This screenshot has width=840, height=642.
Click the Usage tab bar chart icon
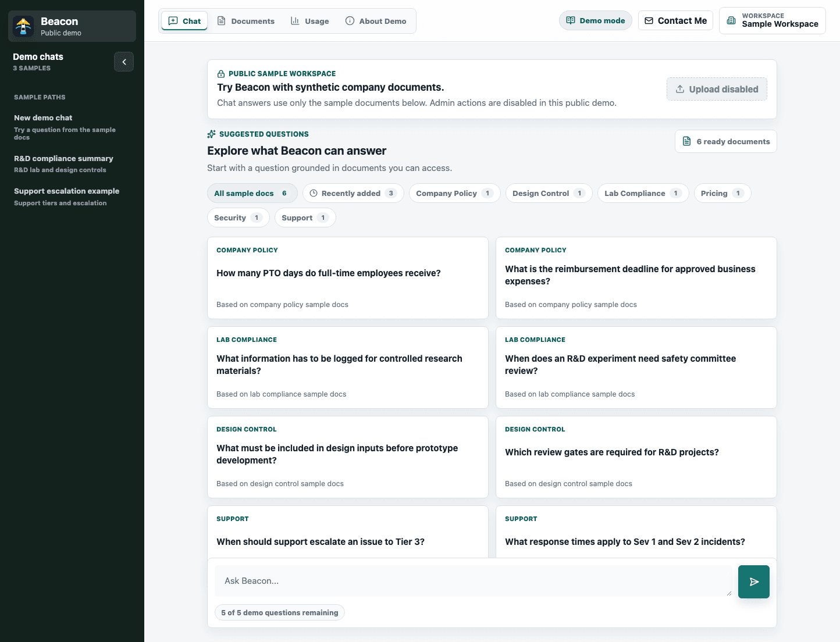coord(295,21)
